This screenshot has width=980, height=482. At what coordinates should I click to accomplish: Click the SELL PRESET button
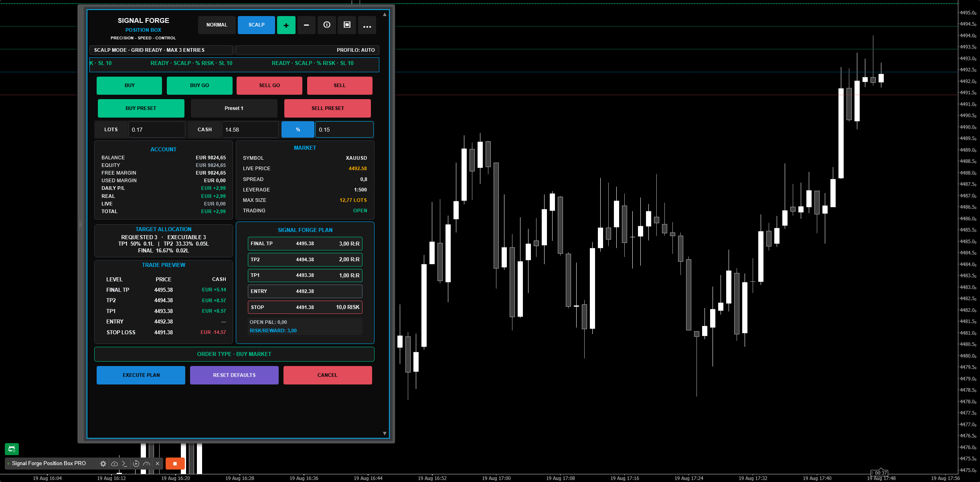click(328, 108)
